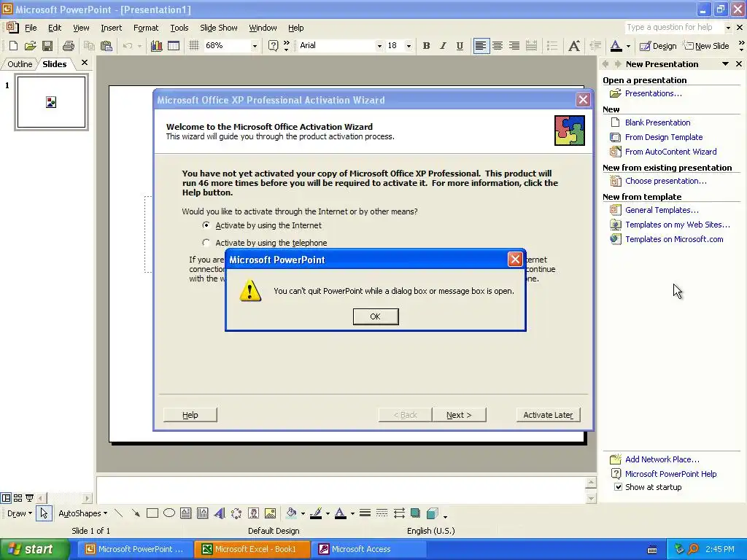This screenshot has width=747, height=560.
Task: Click the Bullets list toolbar icon
Action: (552, 46)
